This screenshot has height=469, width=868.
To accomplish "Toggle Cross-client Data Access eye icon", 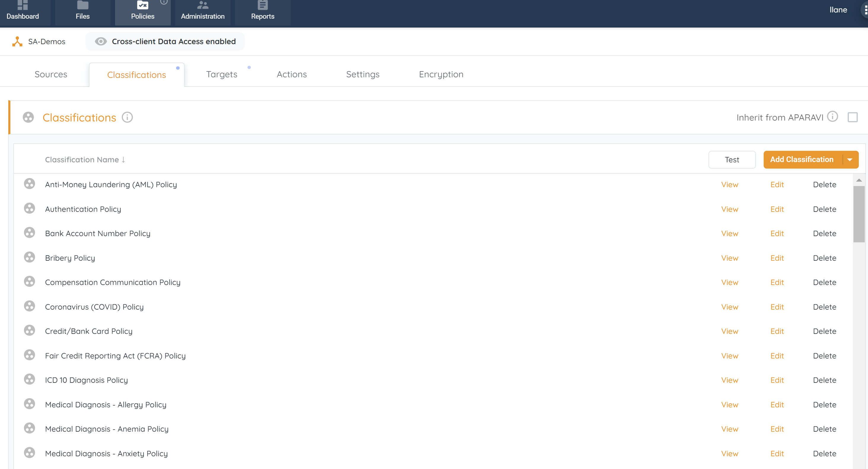I will (x=100, y=41).
